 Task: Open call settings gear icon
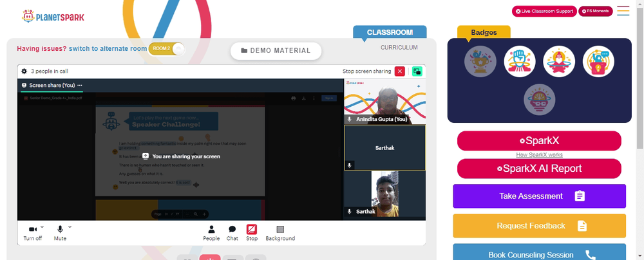(x=24, y=71)
